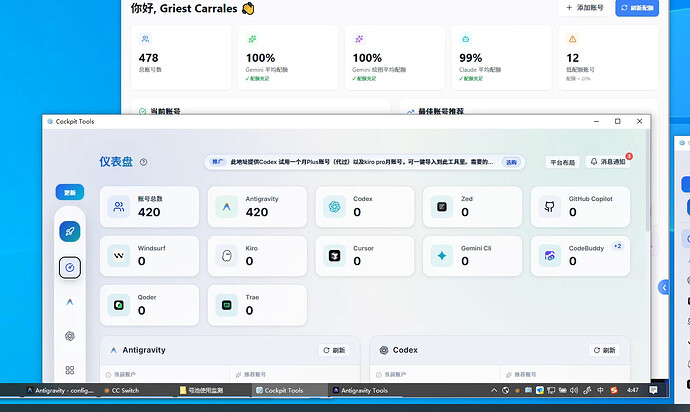Screen dimensions: 690x412
Task: Click the Gemini 平均配额 100% card
Action: tap(288, 58)
